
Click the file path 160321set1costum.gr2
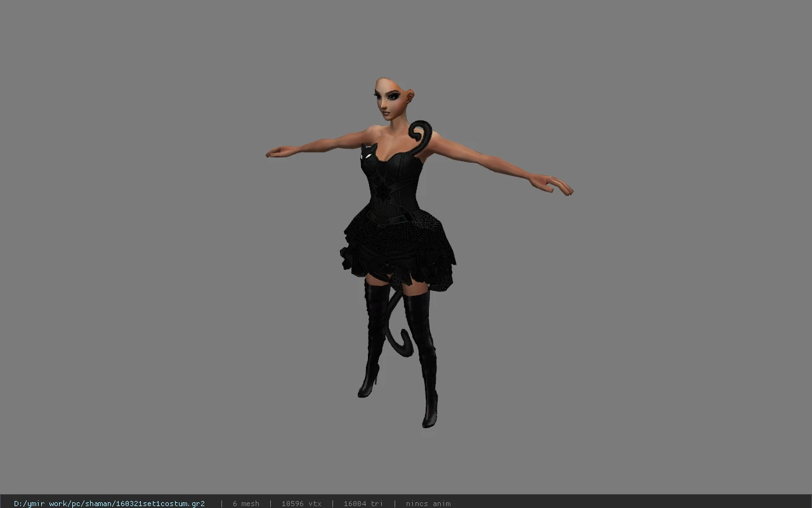109,504
